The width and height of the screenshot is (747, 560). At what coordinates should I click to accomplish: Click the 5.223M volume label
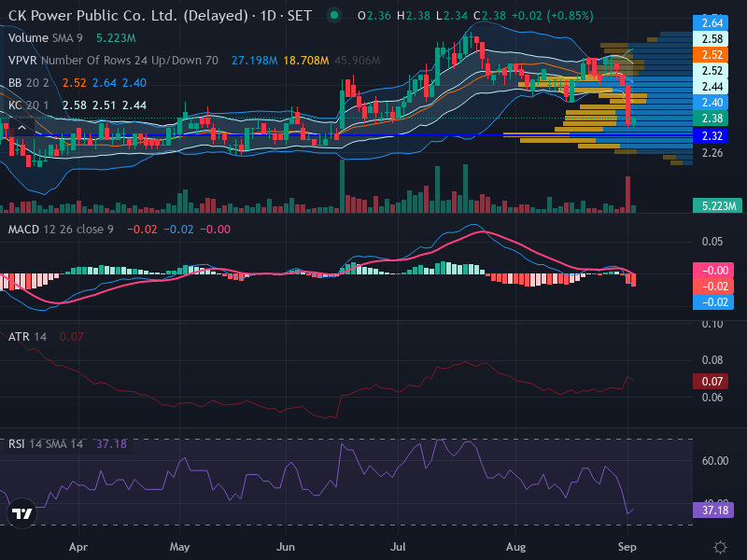pyautogui.click(x=717, y=205)
